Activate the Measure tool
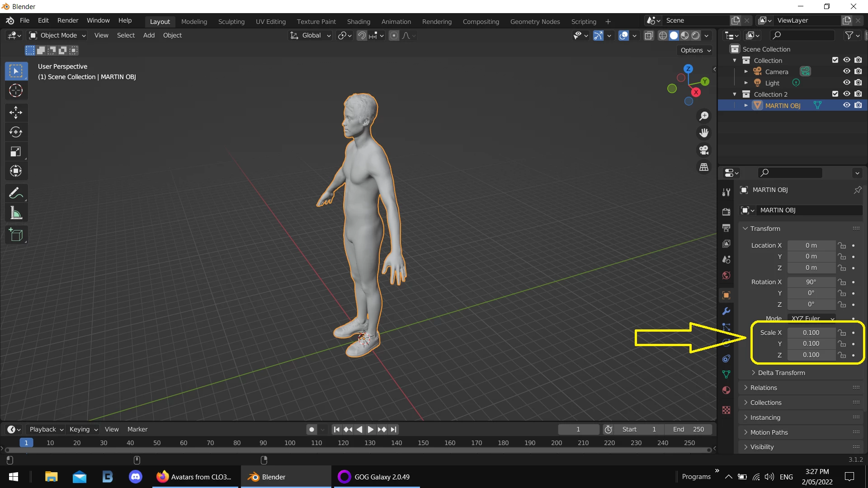 16,213
